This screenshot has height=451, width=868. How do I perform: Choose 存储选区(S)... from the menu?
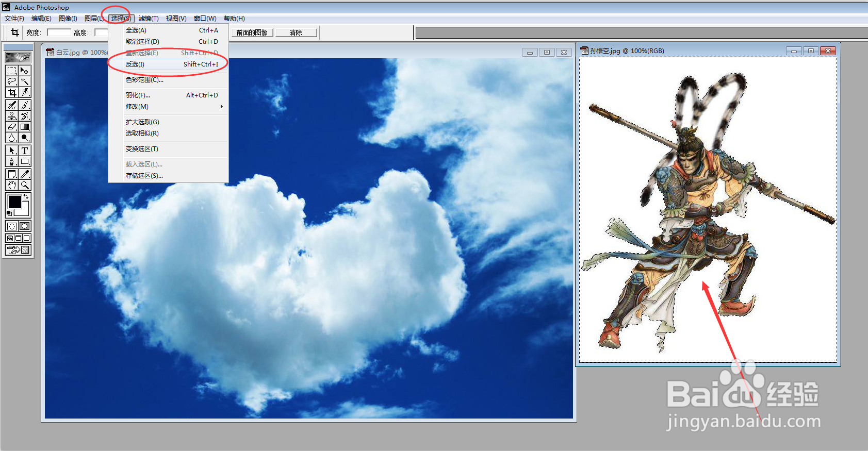(168, 176)
